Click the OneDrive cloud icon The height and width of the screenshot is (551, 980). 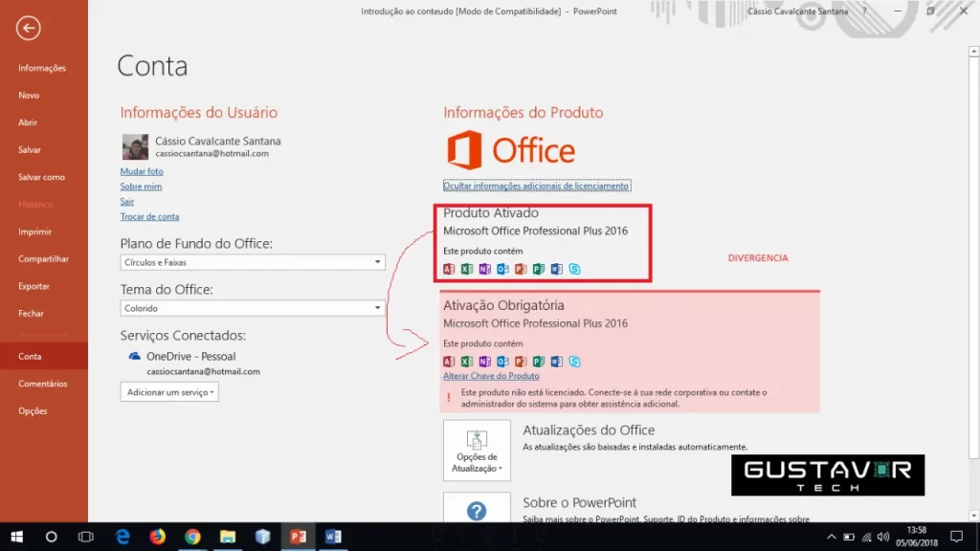tap(134, 356)
